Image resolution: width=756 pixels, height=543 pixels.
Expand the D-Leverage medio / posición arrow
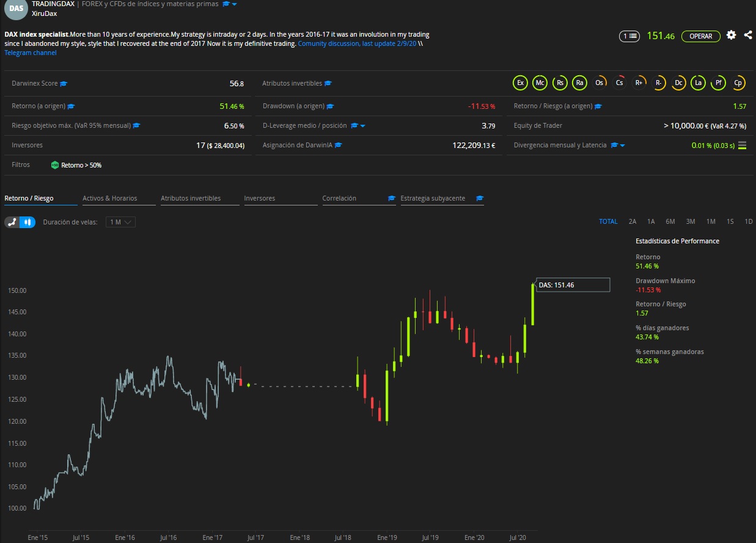tap(363, 126)
